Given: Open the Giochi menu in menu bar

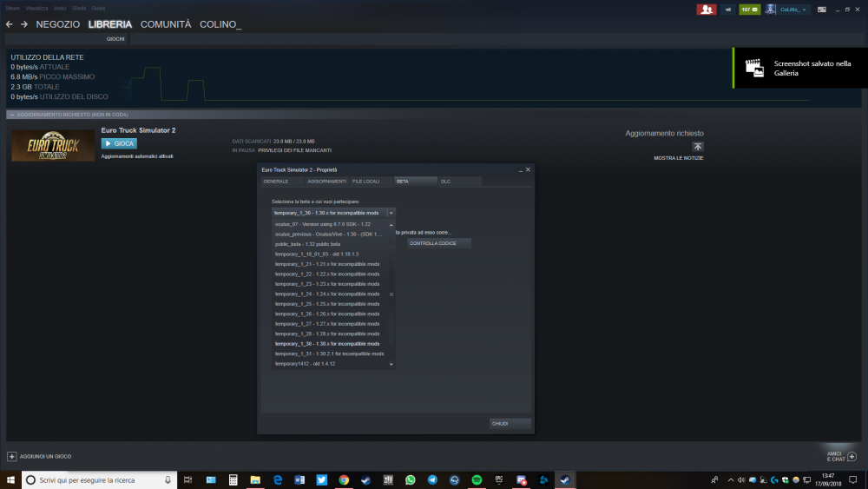Looking at the screenshot, I should click(79, 9).
